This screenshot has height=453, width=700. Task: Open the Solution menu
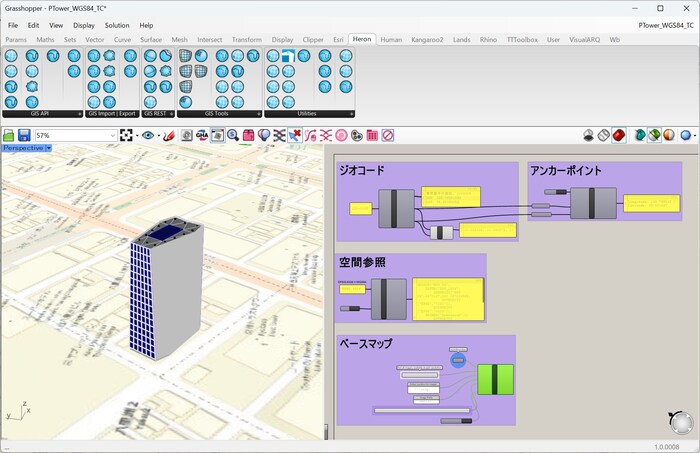click(117, 25)
